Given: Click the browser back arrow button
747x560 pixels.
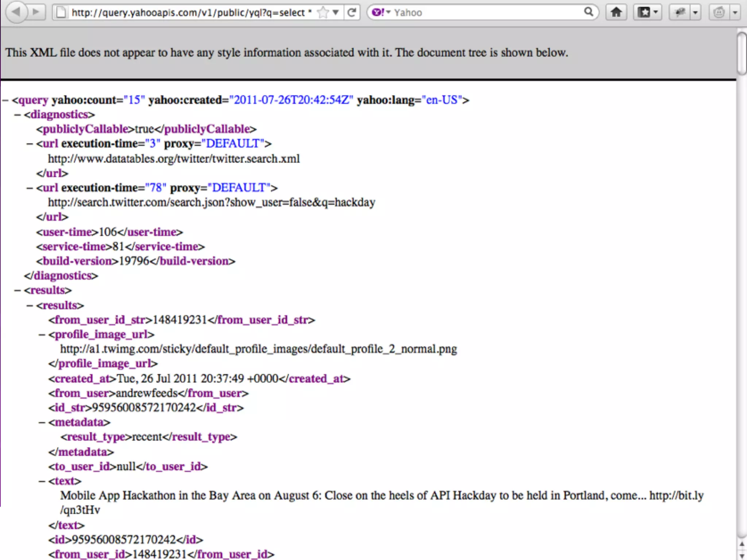Looking at the screenshot, I should 16,12.
